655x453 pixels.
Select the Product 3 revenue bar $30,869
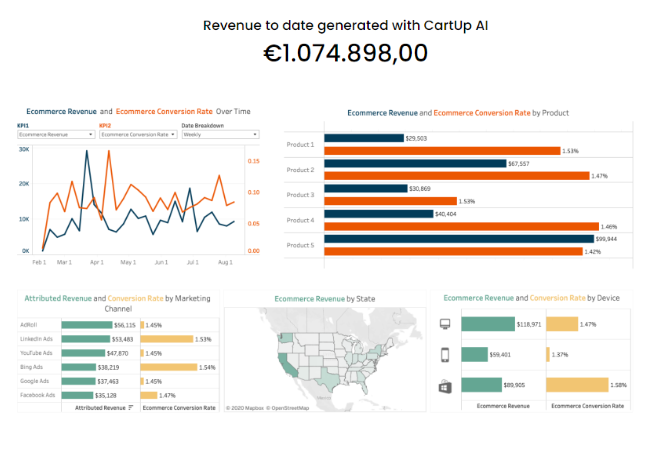pyautogui.click(x=366, y=188)
